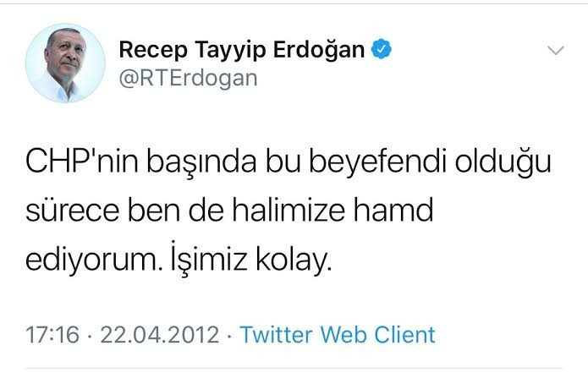Click the @RTErdogan handle
Viewport: 588px width, 373px height.
click(189, 79)
